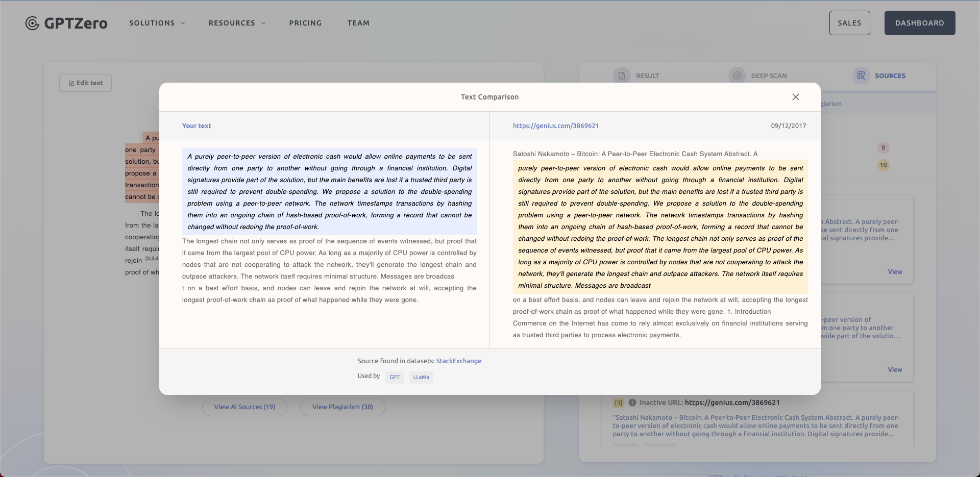Image resolution: width=980 pixels, height=477 pixels.
Task: Click the '1. Introduction' text in the source column
Action: click(x=749, y=312)
